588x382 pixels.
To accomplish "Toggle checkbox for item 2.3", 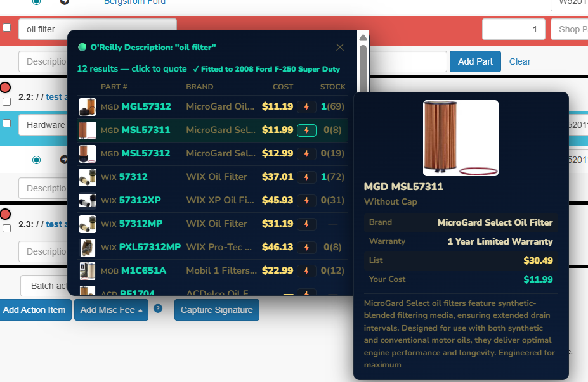I will [7, 229].
